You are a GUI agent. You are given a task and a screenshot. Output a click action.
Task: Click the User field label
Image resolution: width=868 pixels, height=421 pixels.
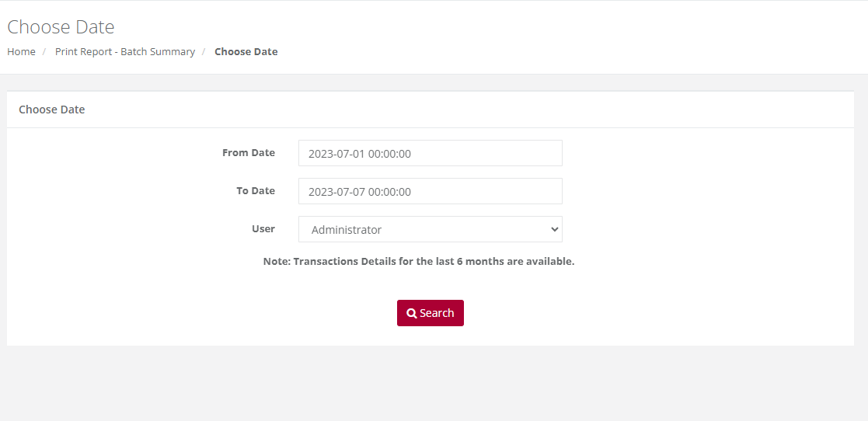pyautogui.click(x=263, y=229)
